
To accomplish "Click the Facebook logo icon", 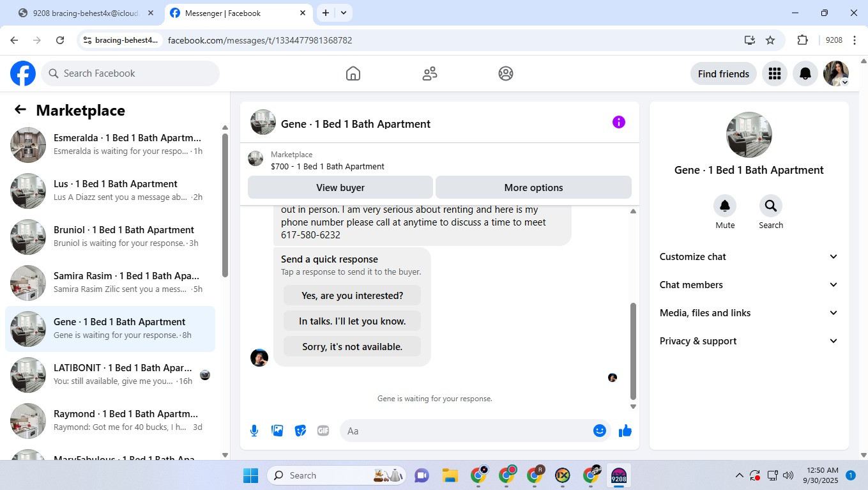I will [23, 73].
